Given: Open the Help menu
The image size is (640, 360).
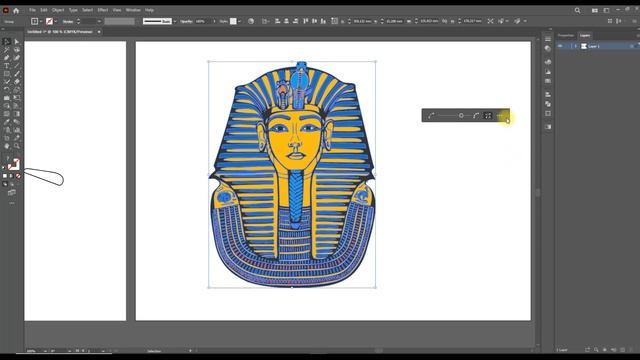Looking at the screenshot, I should pyautogui.click(x=149, y=10).
